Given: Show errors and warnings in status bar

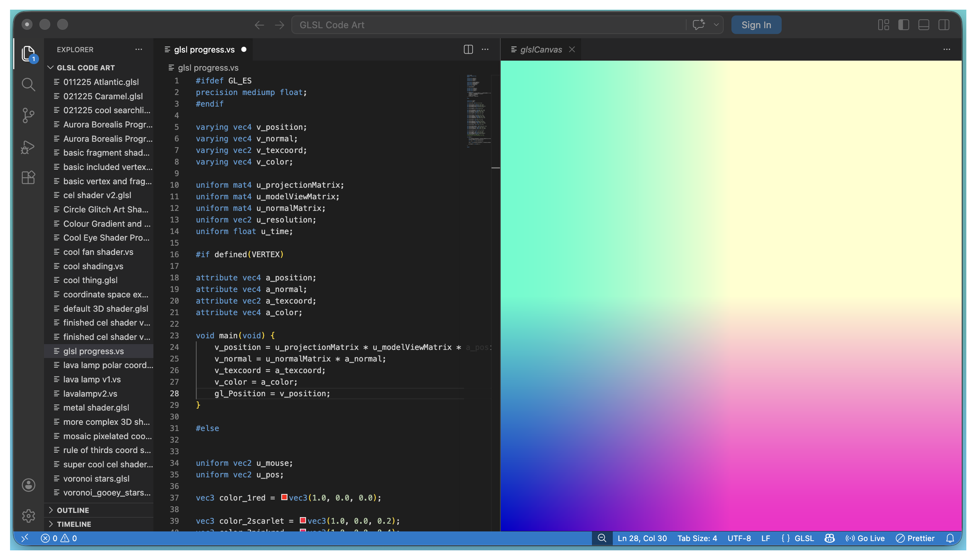Looking at the screenshot, I should tap(59, 538).
